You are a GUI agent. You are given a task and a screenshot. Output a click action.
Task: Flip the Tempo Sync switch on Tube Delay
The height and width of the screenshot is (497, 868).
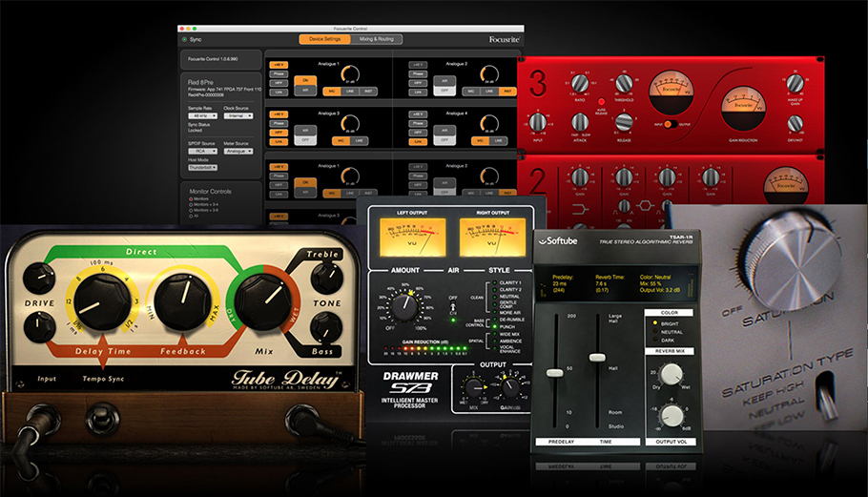[102, 418]
